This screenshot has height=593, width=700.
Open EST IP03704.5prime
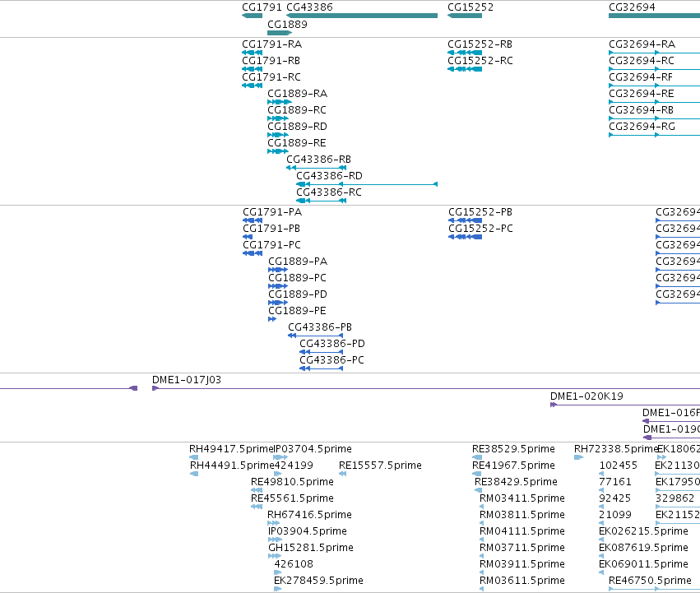313,449
